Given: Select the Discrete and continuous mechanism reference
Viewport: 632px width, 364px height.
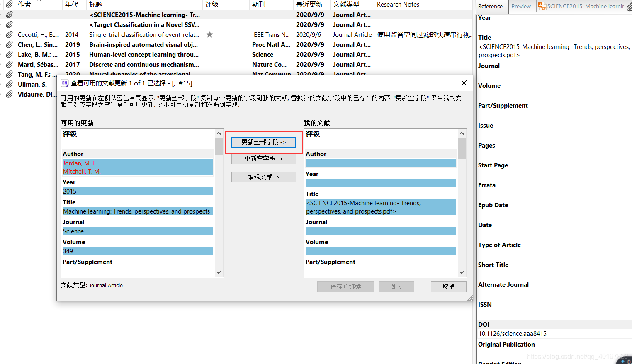Looking at the screenshot, I should click(x=236, y=64).
